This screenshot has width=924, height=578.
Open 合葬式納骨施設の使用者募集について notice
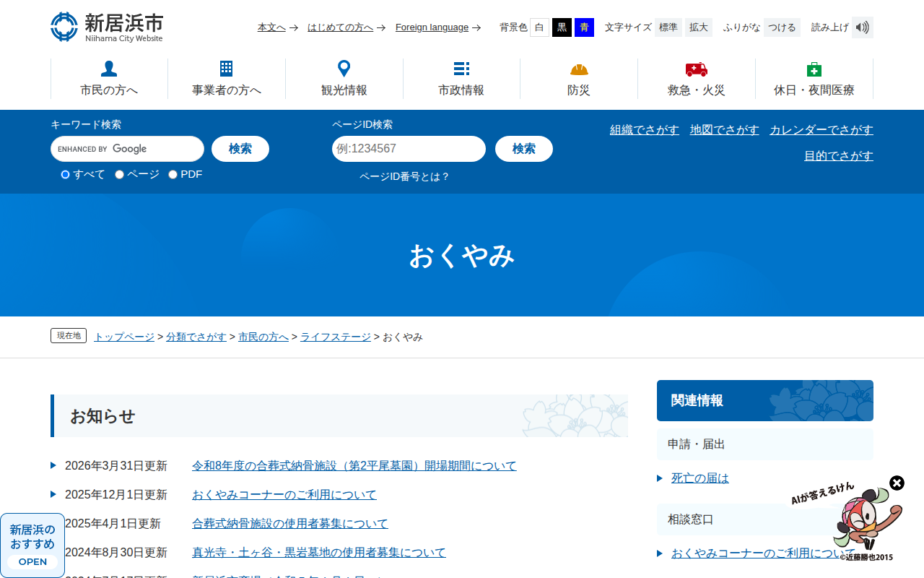click(x=290, y=524)
